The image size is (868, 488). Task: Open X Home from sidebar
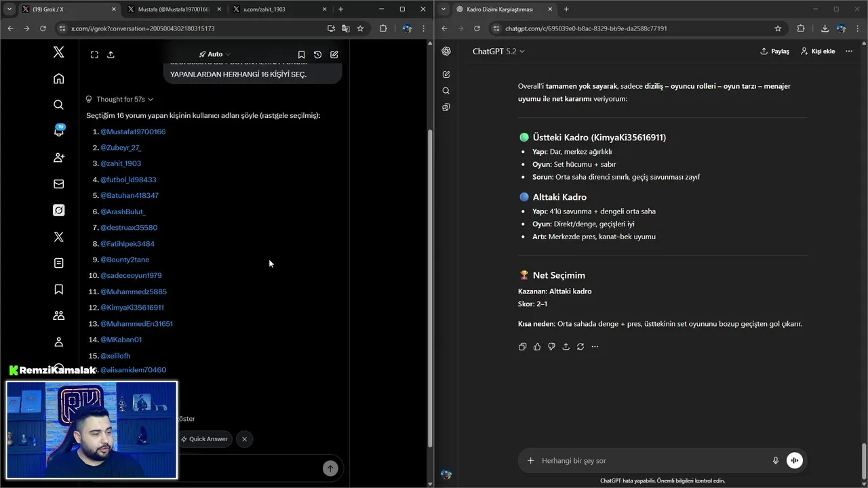[58, 79]
